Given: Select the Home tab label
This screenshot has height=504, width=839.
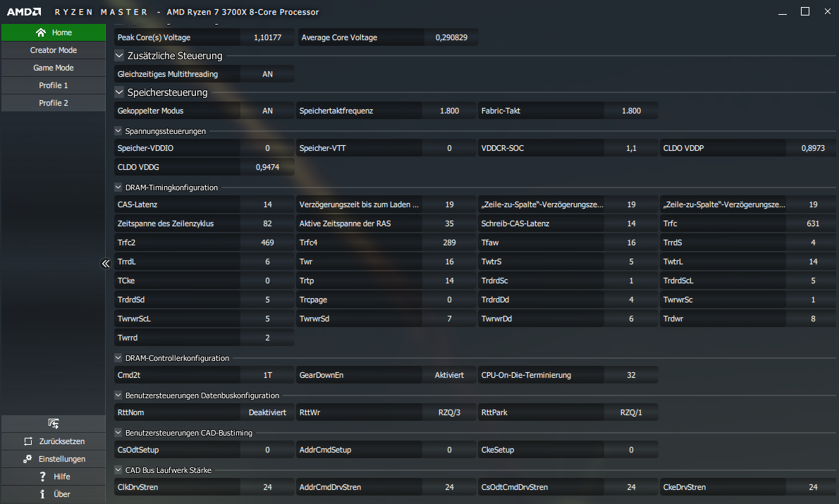Looking at the screenshot, I should click(62, 32).
